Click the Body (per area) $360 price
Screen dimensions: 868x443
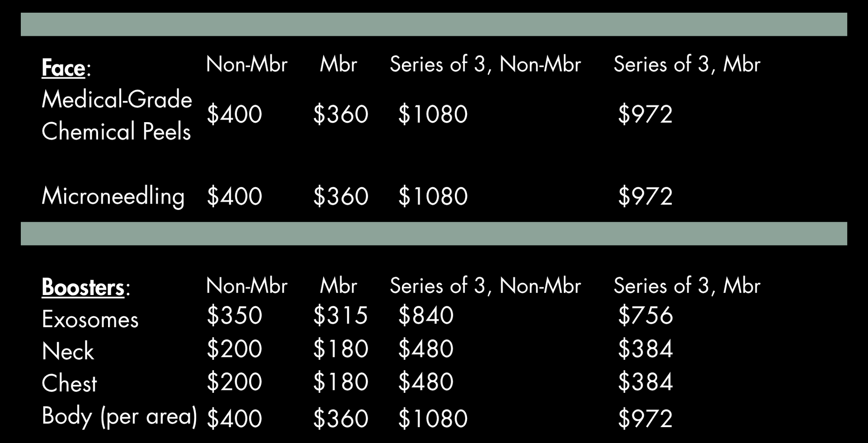pos(340,419)
